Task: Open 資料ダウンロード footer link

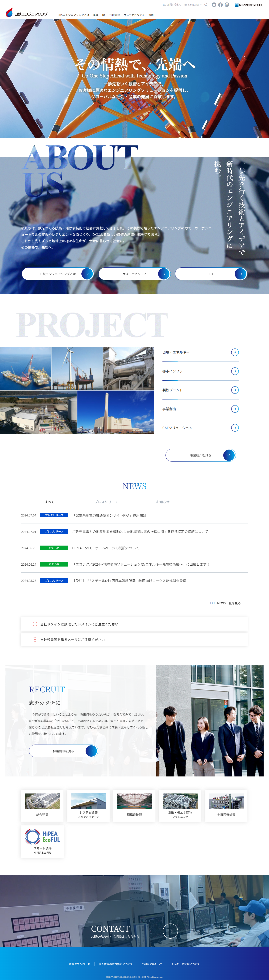Action: click(80, 964)
